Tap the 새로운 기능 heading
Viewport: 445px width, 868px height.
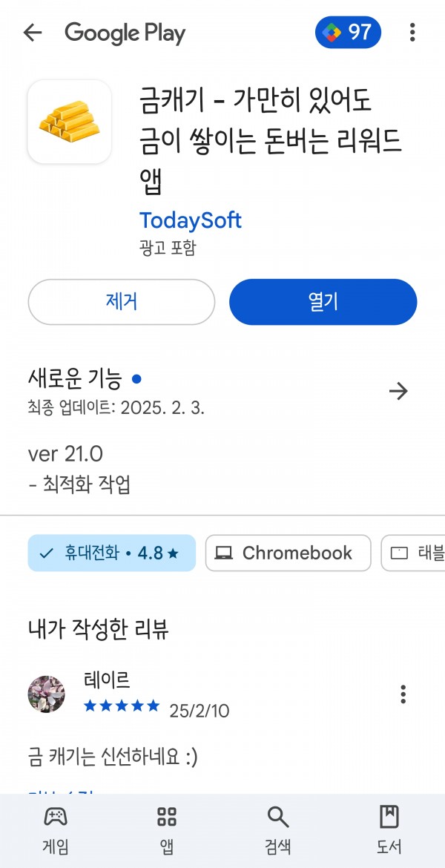(x=75, y=379)
